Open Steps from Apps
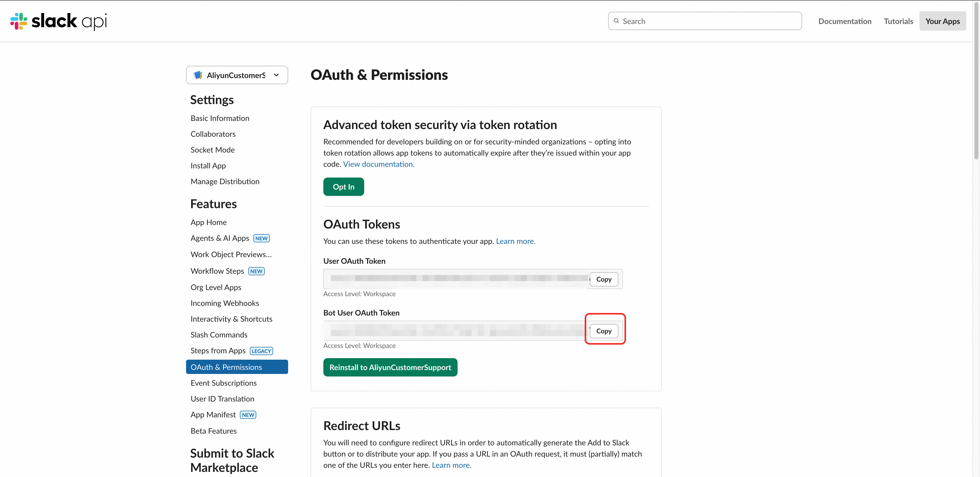This screenshot has width=980, height=477. coord(218,351)
